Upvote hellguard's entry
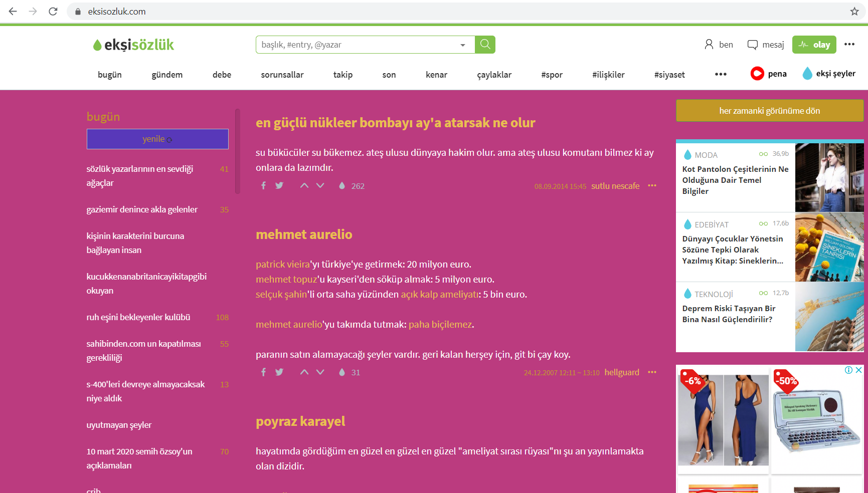Image resolution: width=868 pixels, height=493 pixels. click(304, 372)
